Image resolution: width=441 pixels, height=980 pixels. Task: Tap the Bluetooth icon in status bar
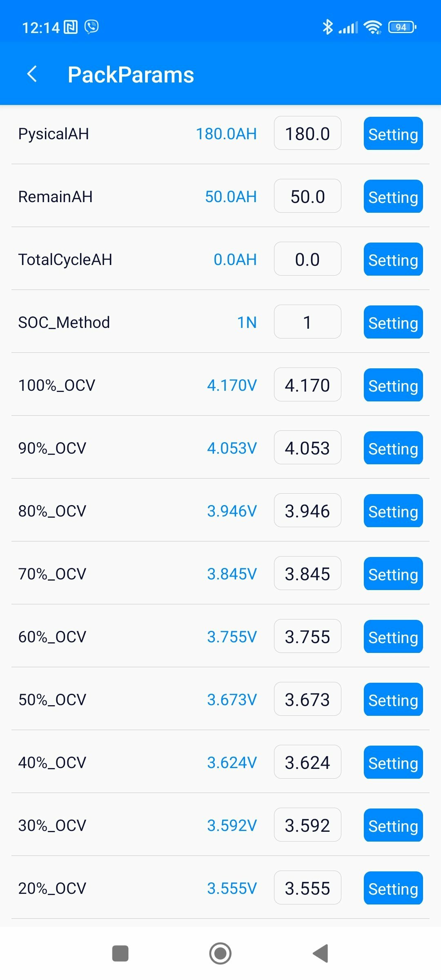pyautogui.click(x=327, y=27)
